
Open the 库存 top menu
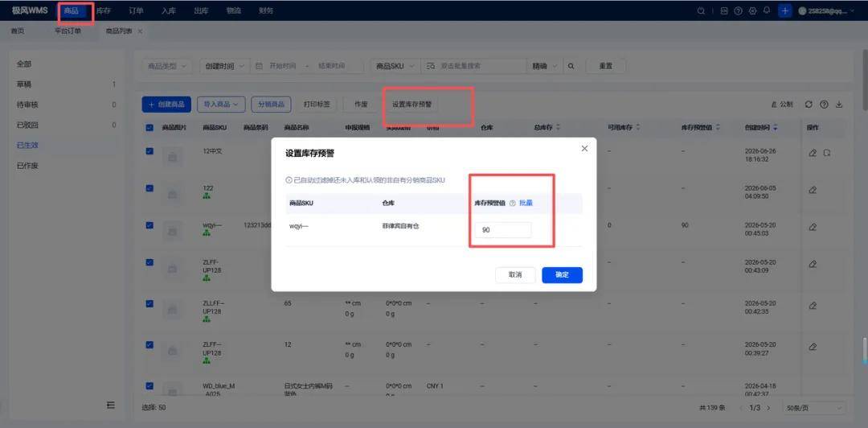[104, 10]
